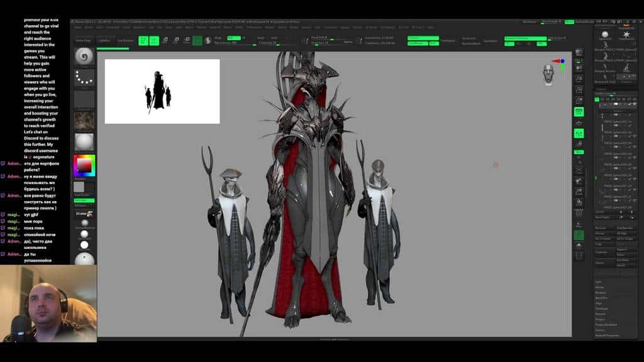Toggle Zsub sculpt mode

(274, 38)
